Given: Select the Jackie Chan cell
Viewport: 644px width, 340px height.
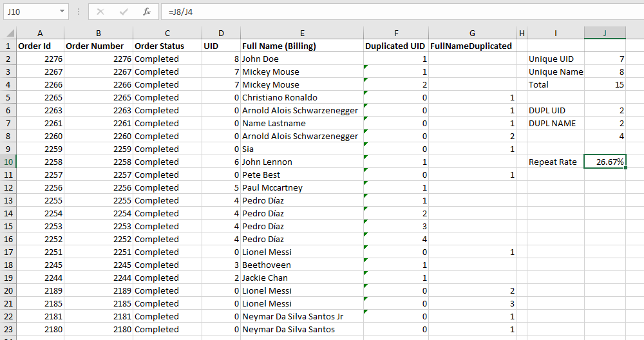Looking at the screenshot, I should click(302, 278).
